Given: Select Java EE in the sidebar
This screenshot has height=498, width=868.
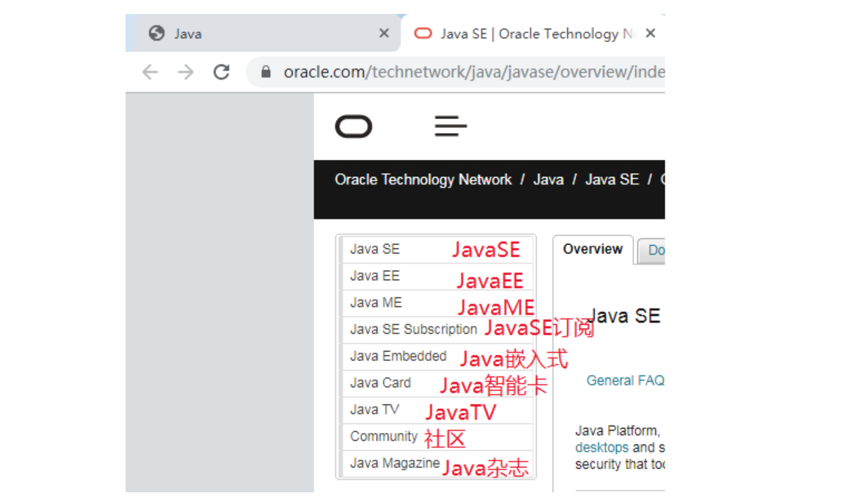Looking at the screenshot, I should 437,276.
